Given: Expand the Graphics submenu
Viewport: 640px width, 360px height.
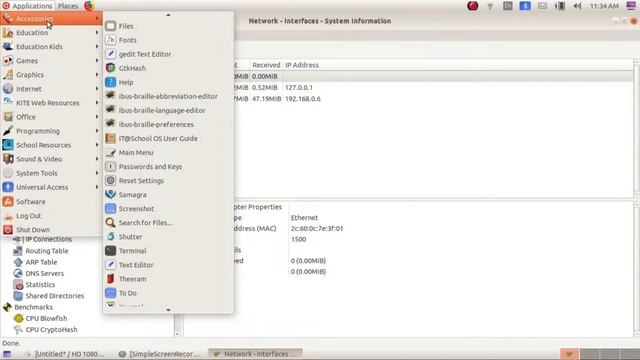Looking at the screenshot, I should coord(51,75).
